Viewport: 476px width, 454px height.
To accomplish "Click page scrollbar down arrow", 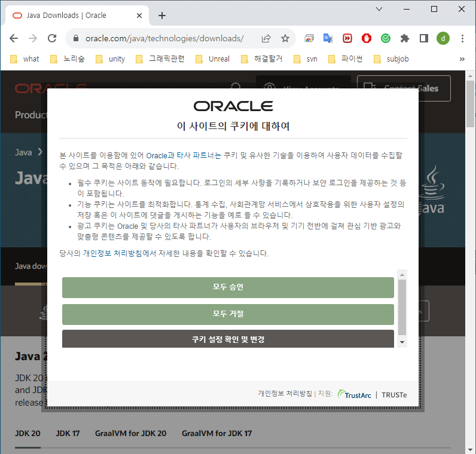I will click(470, 449).
